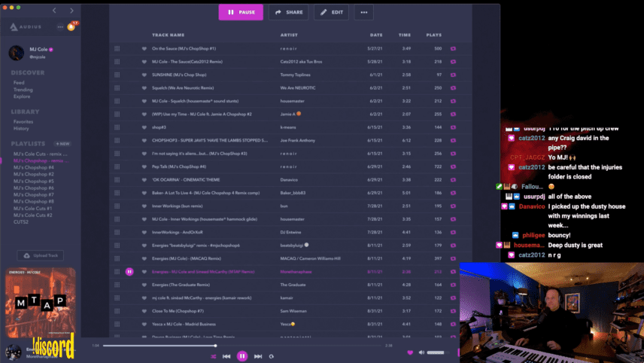Open Favorites in Library
The height and width of the screenshot is (363, 644).
23,122
